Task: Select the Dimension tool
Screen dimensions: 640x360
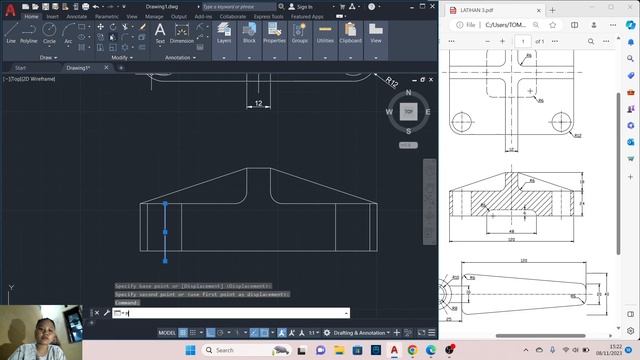Action: point(182,33)
